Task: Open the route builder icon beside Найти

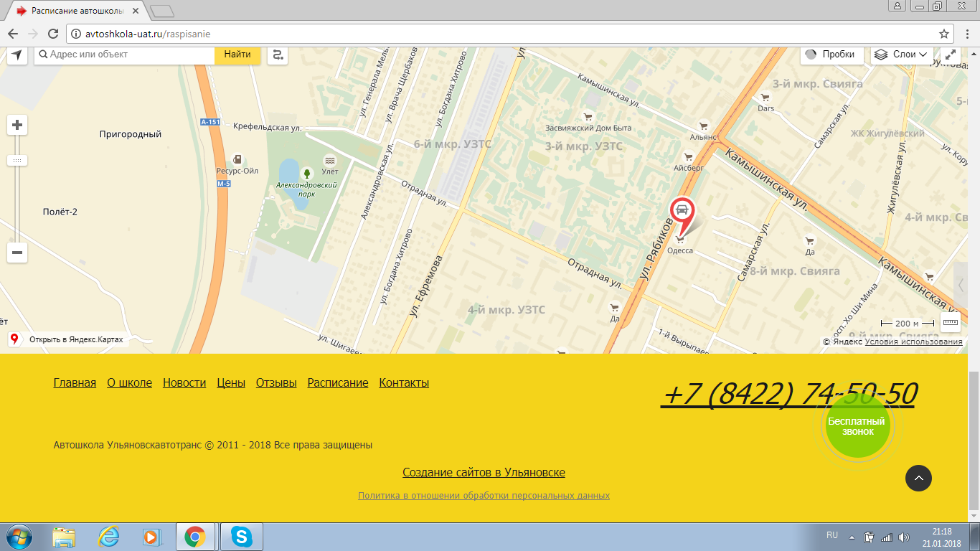Action: pyautogui.click(x=278, y=55)
